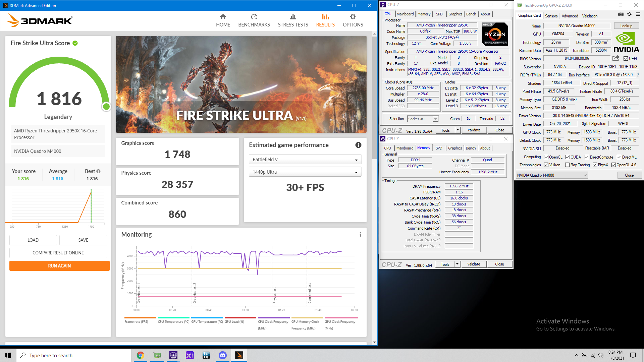Viewport: 644px width, 362px height.
Task: Click the info icon next to Best score
Action: click(98, 171)
